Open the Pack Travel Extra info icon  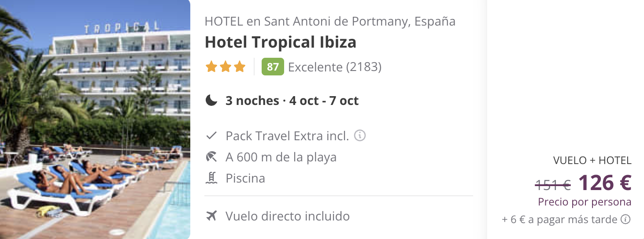coord(360,135)
